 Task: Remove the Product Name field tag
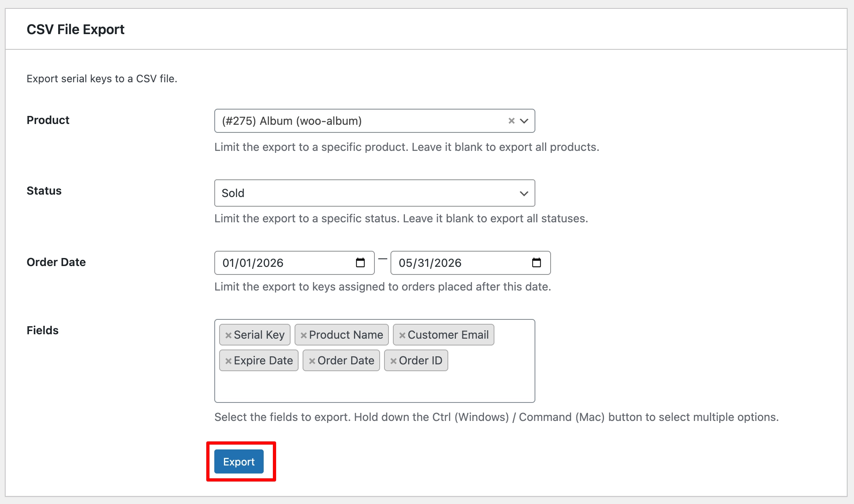pyautogui.click(x=304, y=335)
